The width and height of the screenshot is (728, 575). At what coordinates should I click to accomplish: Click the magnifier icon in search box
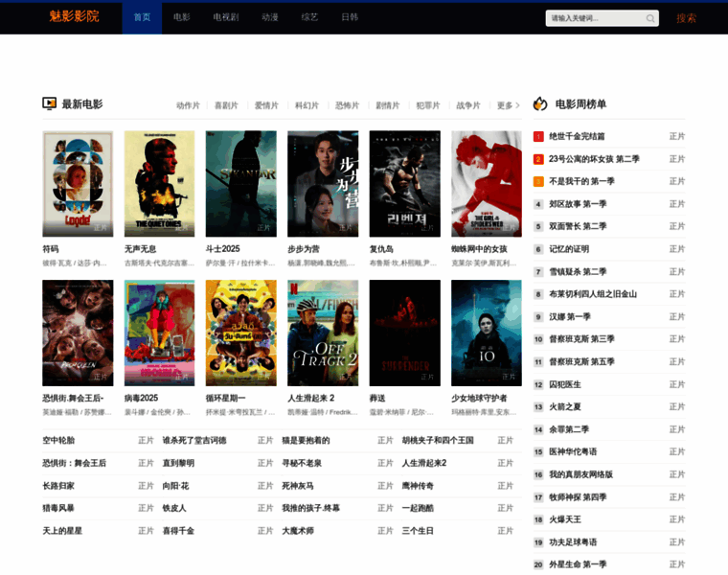(650, 18)
